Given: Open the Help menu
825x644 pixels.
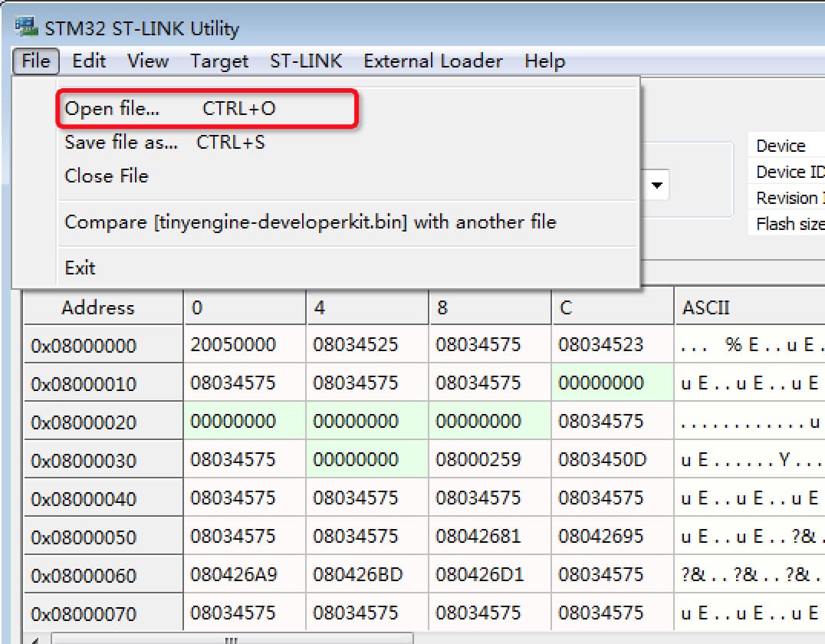Looking at the screenshot, I should (x=544, y=61).
